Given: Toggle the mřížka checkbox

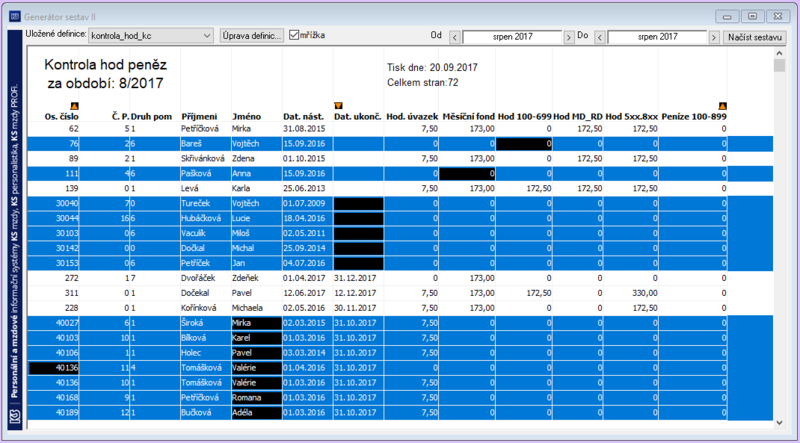Looking at the screenshot, I should [x=294, y=35].
